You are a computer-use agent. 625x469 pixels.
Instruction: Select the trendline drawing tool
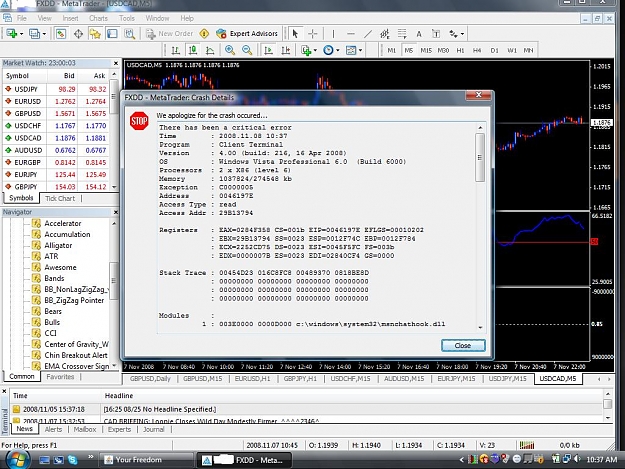point(368,34)
